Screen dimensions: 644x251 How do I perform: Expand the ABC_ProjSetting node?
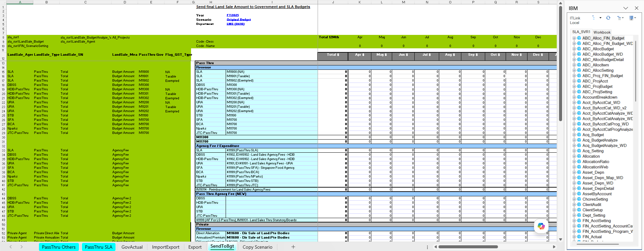tap(574, 92)
